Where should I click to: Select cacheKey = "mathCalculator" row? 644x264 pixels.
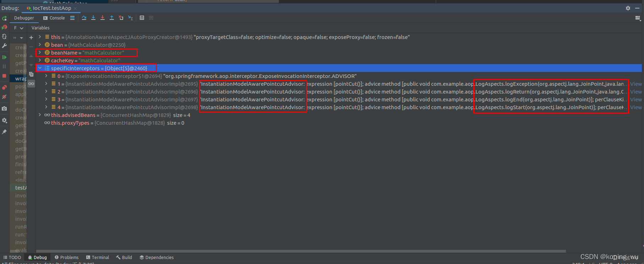(x=339, y=60)
